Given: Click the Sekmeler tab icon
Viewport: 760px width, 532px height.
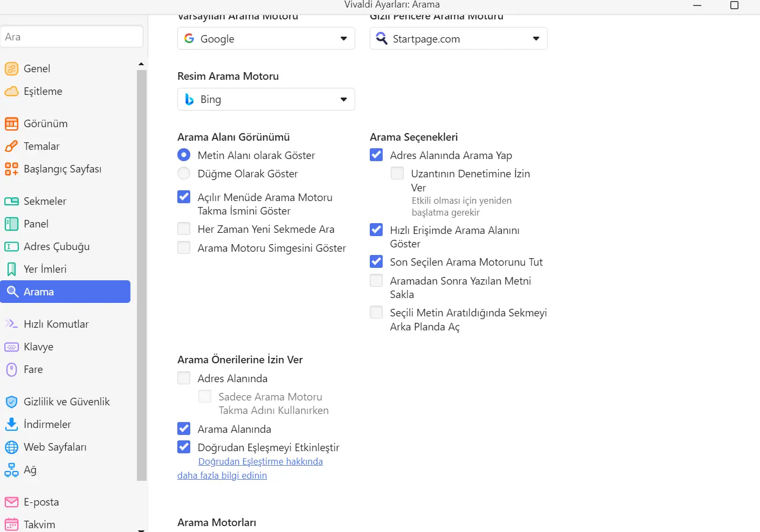Looking at the screenshot, I should point(11,202).
